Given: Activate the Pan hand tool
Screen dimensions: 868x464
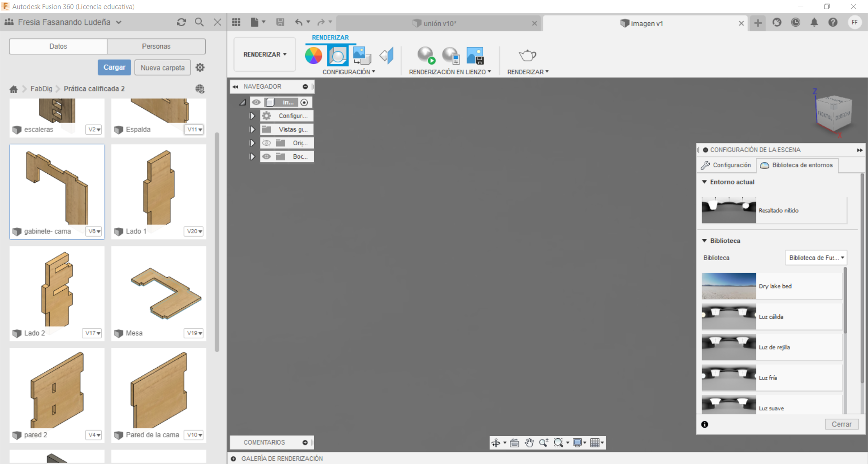Looking at the screenshot, I should [529, 443].
